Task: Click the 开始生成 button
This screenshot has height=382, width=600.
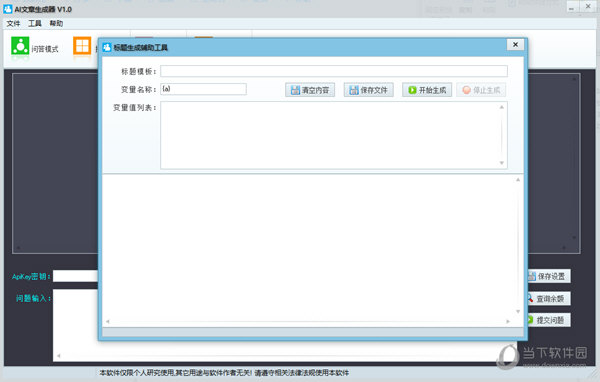Action: pos(427,90)
